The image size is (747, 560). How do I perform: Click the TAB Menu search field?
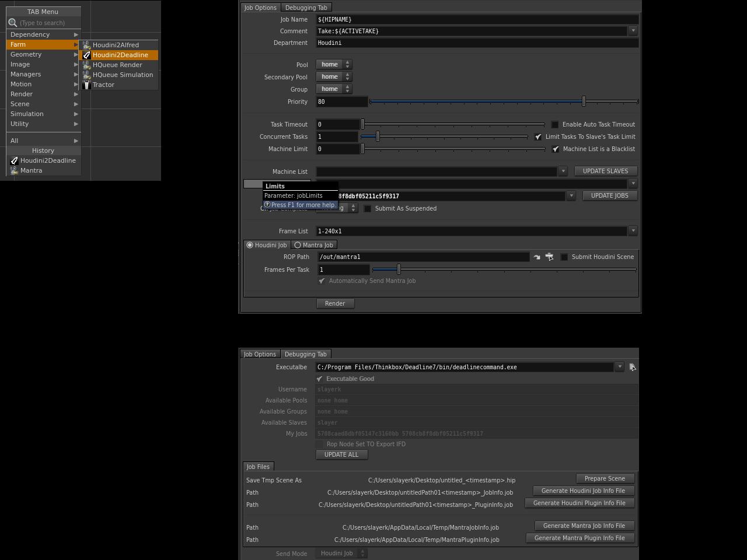point(44,23)
